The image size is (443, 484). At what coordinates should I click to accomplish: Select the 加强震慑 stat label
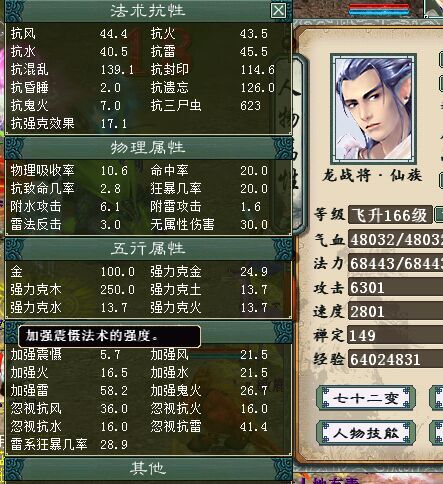(x=36, y=355)
